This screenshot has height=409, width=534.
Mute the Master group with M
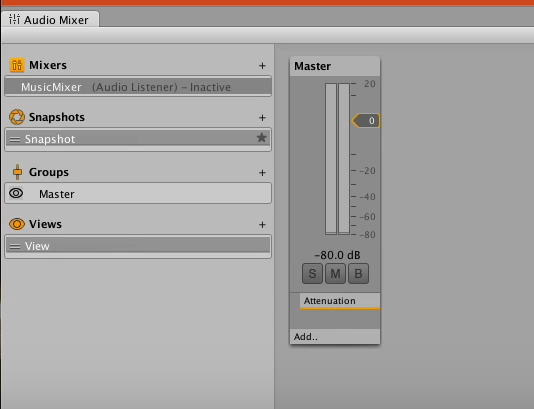(x=335, y=273)
